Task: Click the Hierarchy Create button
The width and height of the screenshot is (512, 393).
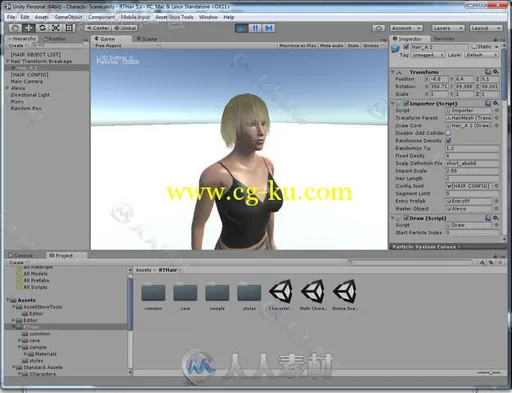Action: point(18,45)
